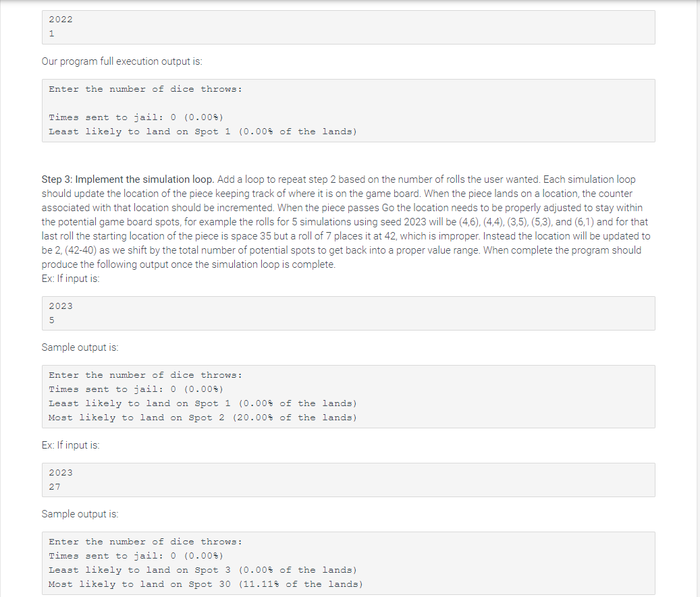
Task: Click the code block containing 2023 and 27
Action: point(348,480)
